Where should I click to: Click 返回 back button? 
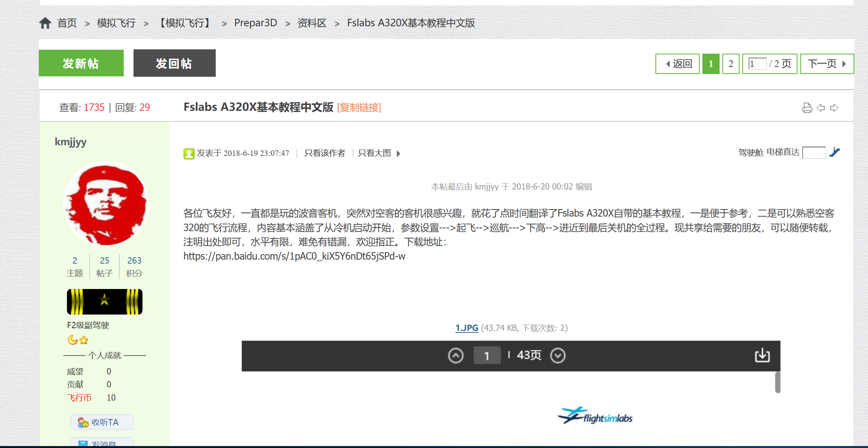click(677, 64)
